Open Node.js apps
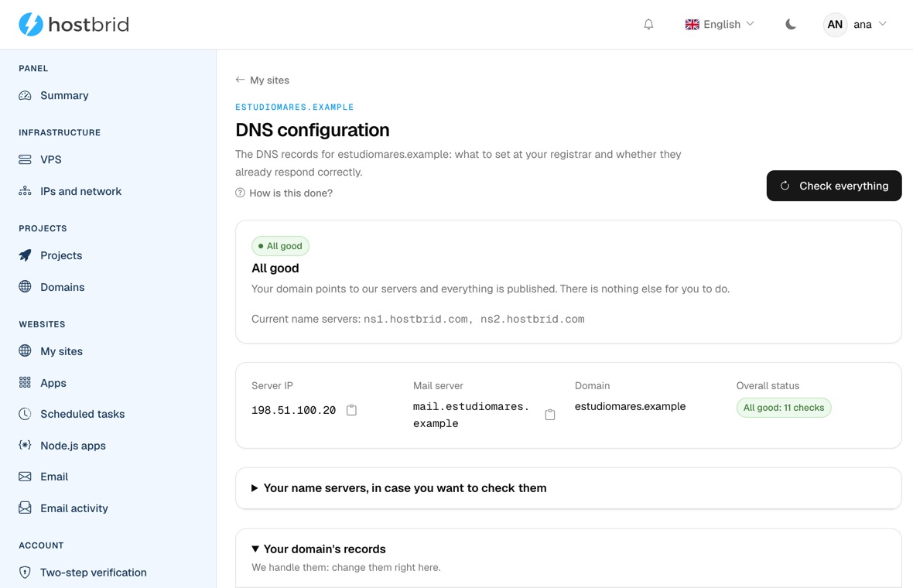The height and width of the screenshot is (588, 913). pos(73,446)
